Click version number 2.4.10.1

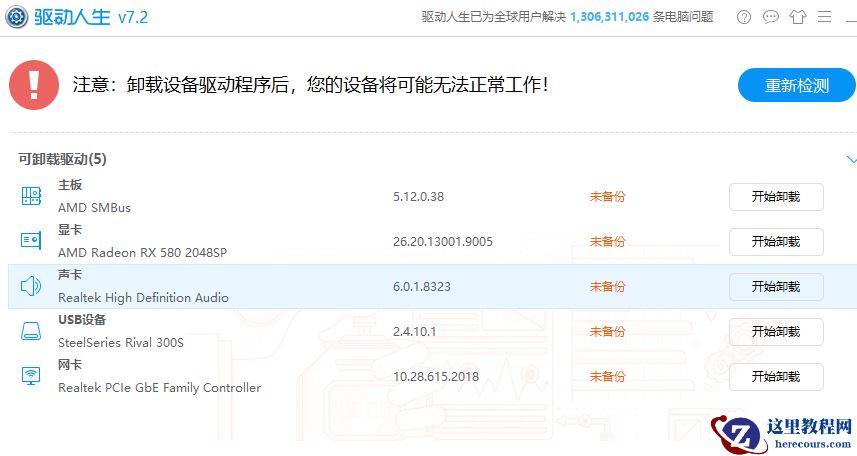click(415, 331)
